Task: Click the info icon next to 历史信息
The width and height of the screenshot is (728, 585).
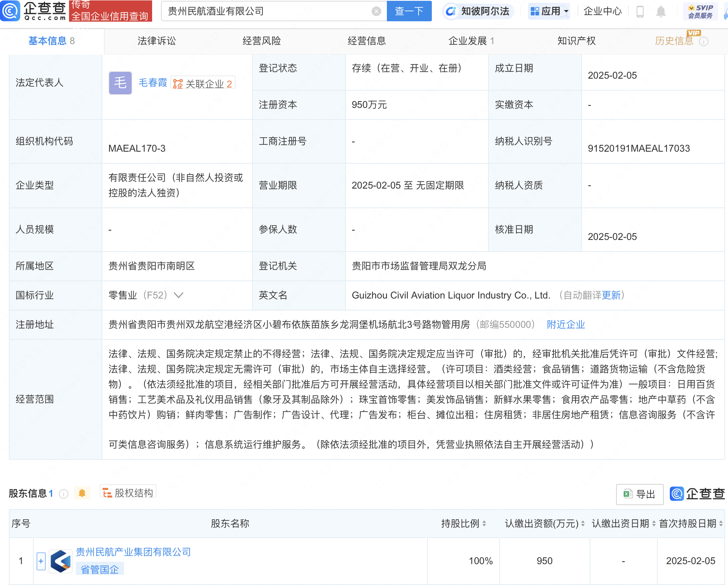Action: (703, 41)
